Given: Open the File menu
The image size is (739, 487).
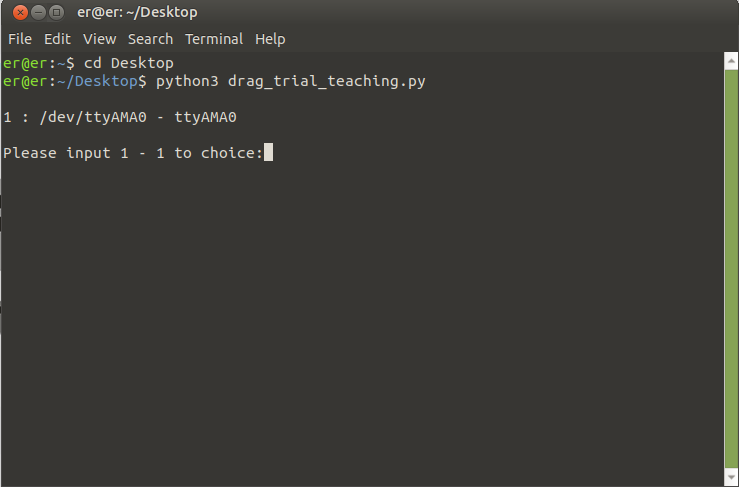Looking at the screenshot, I should (20, 39).
